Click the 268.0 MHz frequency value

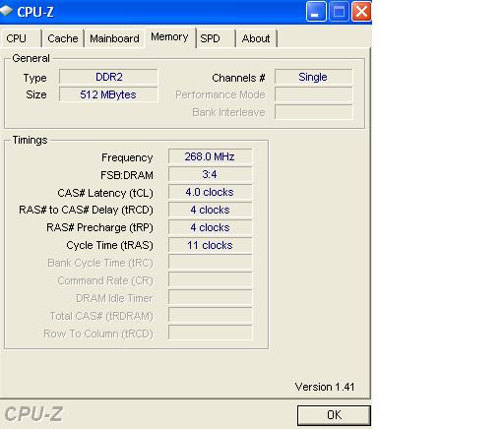210,156
